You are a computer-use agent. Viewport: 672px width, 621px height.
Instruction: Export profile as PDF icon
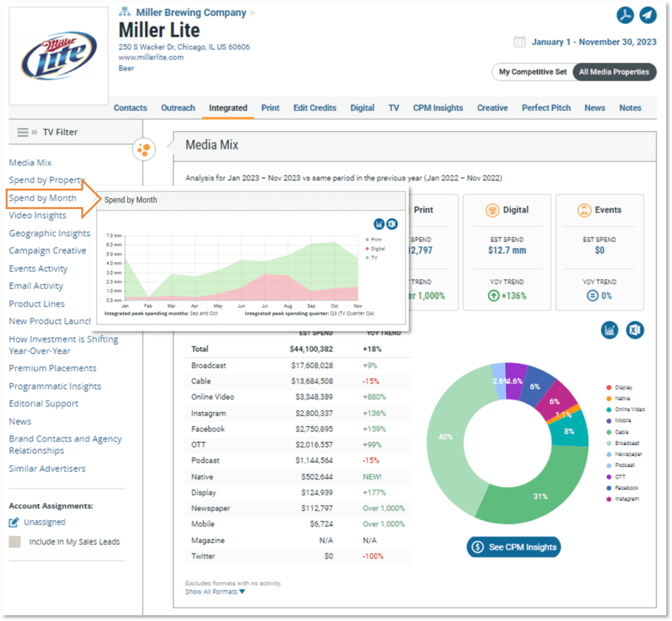pos(625,16)
